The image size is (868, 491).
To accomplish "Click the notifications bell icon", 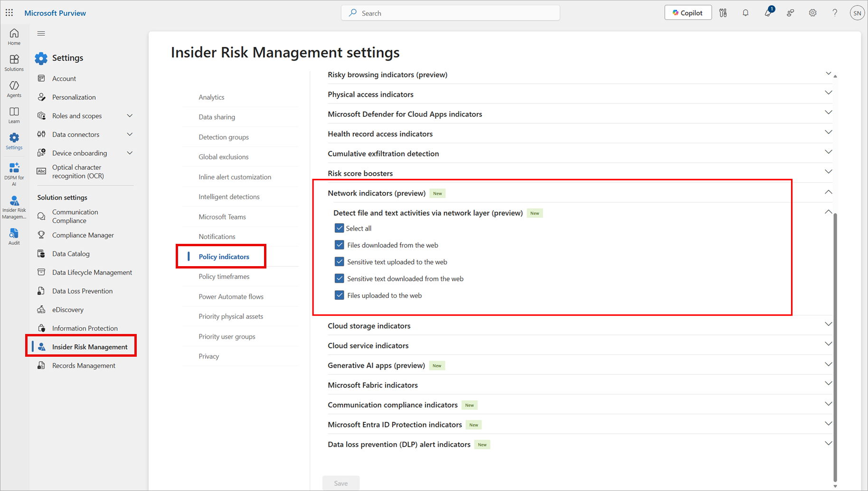I will (x=745, y=13).
